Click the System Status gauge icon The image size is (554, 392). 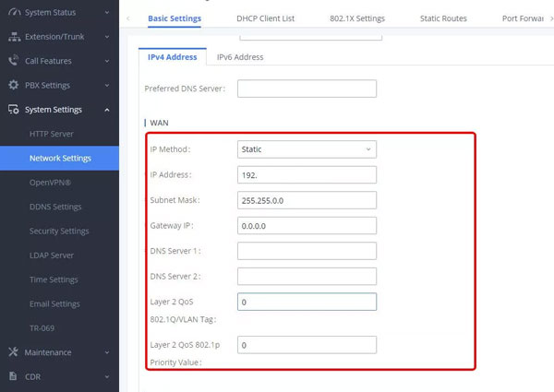click(15, 12)
